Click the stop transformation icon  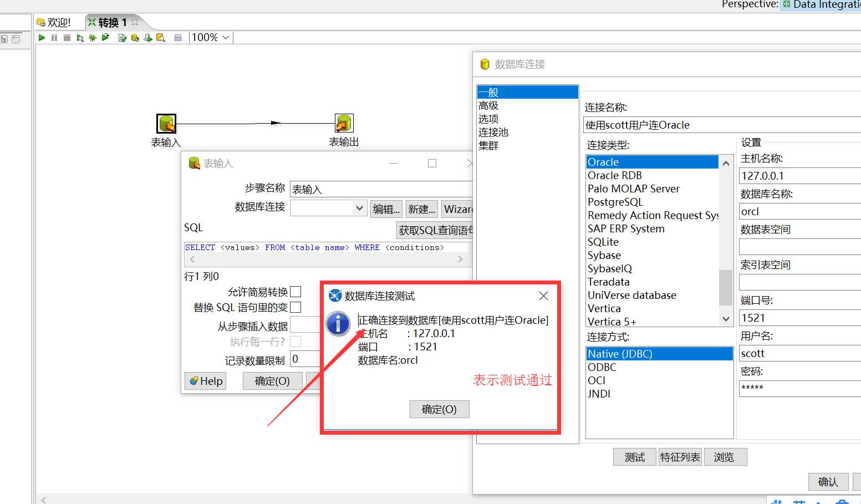(x=67, y=38)
